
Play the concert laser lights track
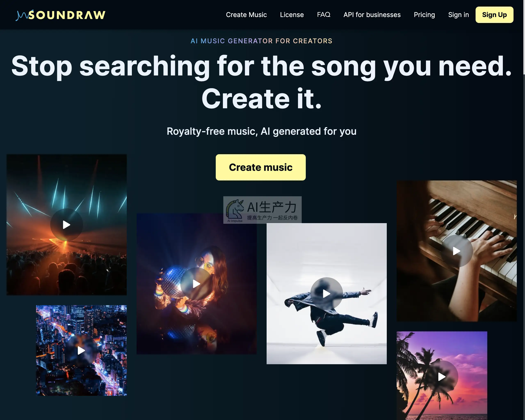pos(66,225)
